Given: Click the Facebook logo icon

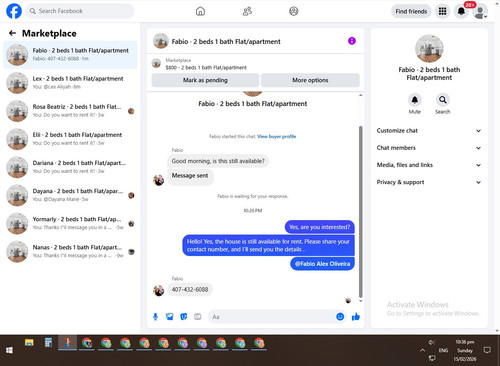Looking at the screenshot, I should pos(14,11).
